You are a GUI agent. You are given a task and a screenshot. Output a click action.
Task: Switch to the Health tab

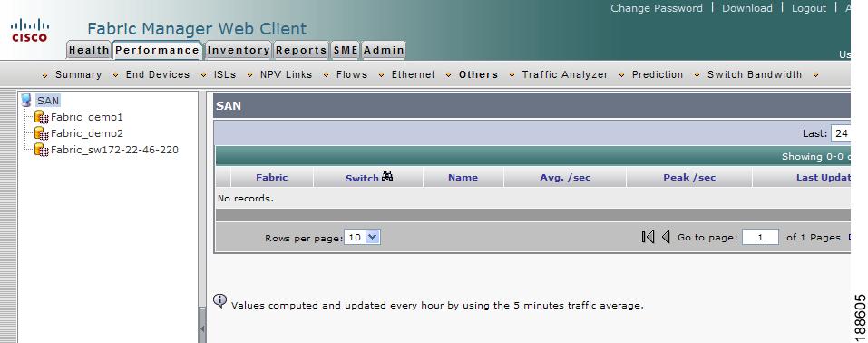pos(89,50)
